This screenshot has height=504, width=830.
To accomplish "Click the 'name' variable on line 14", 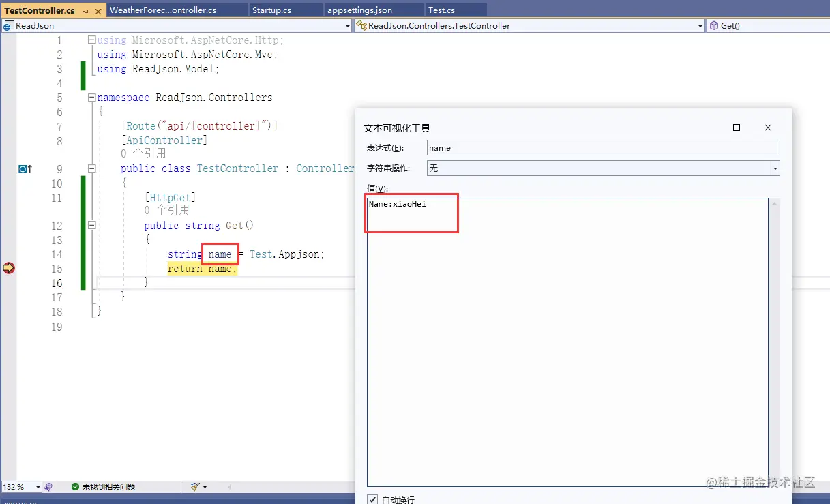I will pos(220,254).
